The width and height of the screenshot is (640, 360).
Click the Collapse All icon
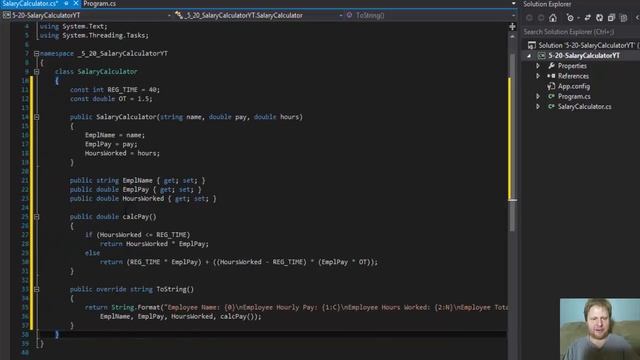pos(611,18)
